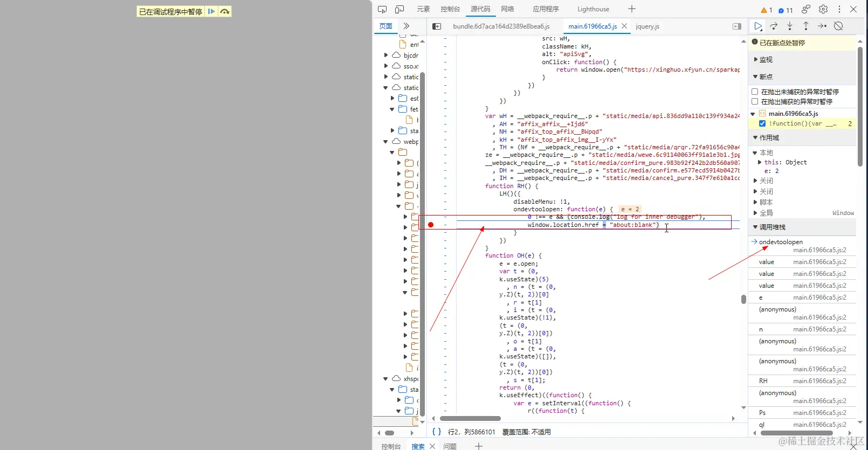Expand the sso.x tree node
Screen dimensions: 868x450
pyautogui.click(x=386, y=66)
